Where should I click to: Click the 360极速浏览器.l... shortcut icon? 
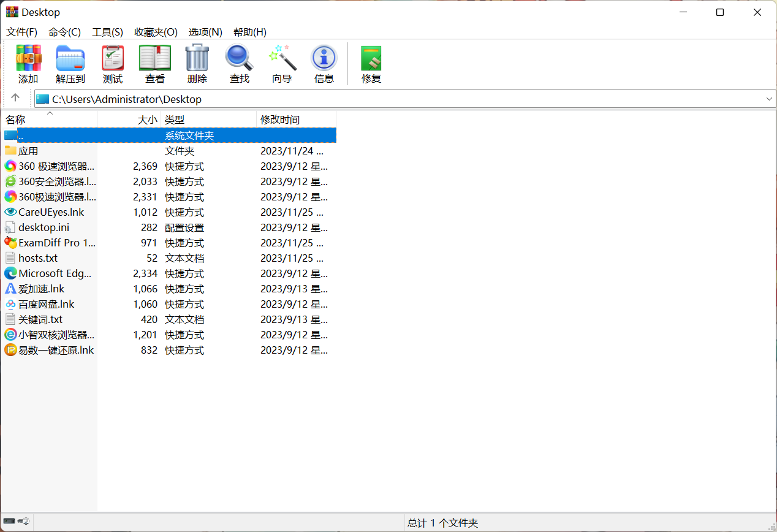pyautogui.click(x=10, y=197)
